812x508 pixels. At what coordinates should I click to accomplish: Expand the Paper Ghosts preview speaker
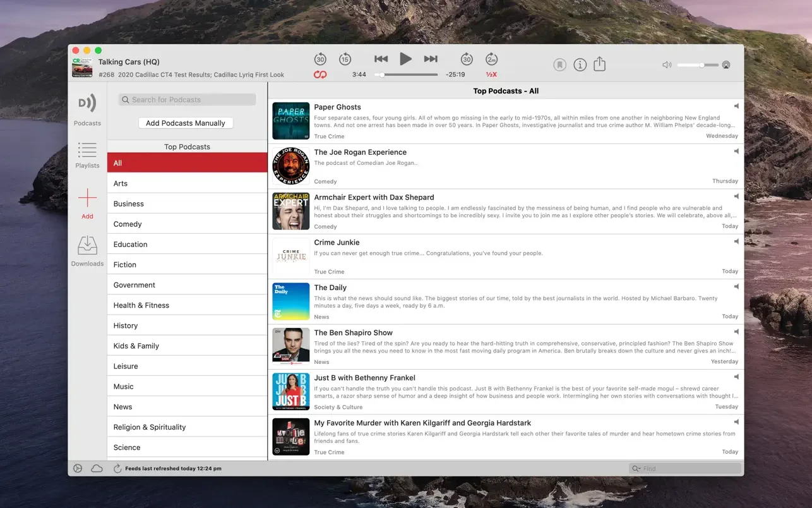point(736,106)
